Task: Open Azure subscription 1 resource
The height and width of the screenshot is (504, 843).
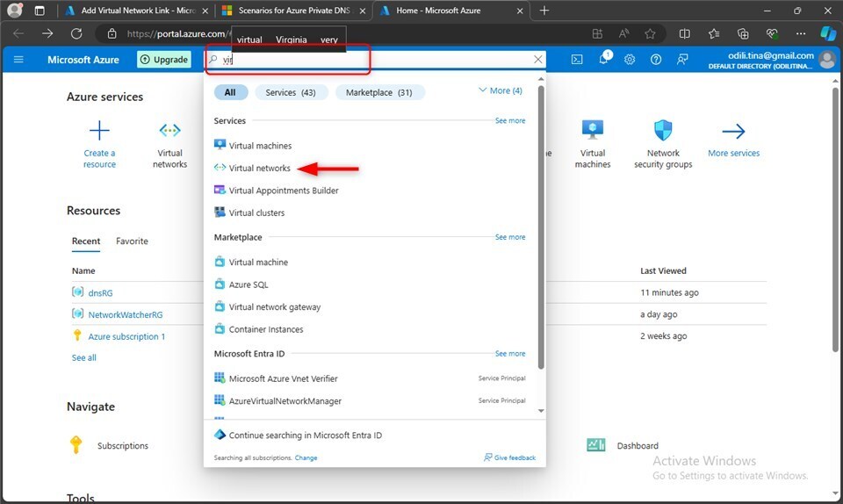Action: point(126,337)
